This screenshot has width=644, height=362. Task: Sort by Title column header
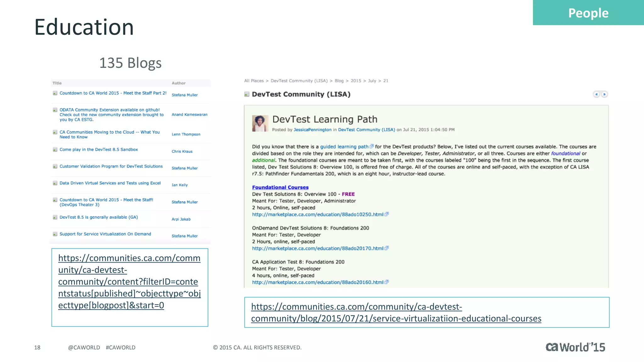coord(57,83)
